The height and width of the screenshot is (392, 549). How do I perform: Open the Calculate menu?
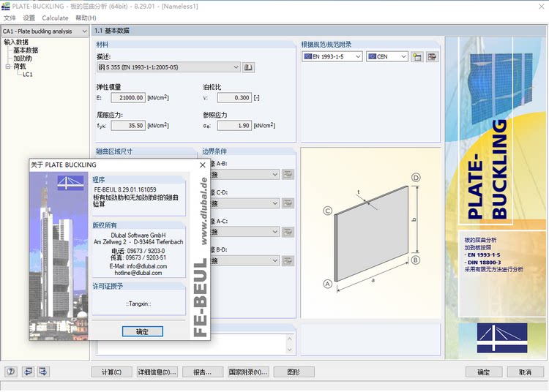tap(55, 18)
